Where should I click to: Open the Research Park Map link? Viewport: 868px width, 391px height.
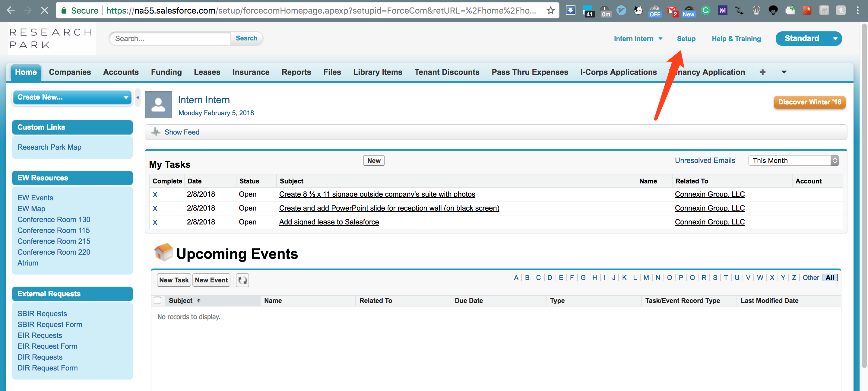click(49, 147)
